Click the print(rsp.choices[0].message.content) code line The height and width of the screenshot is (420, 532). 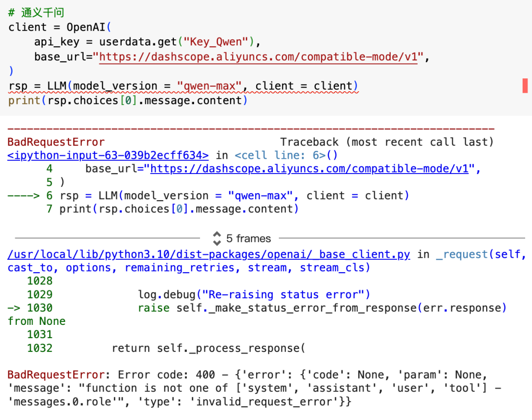pos(128,101)
